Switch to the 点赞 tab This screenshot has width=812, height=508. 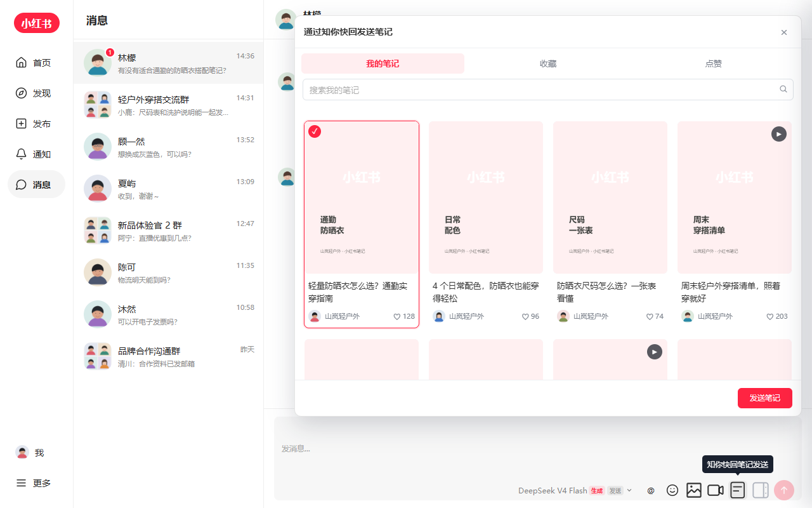(x=714, y=63)
